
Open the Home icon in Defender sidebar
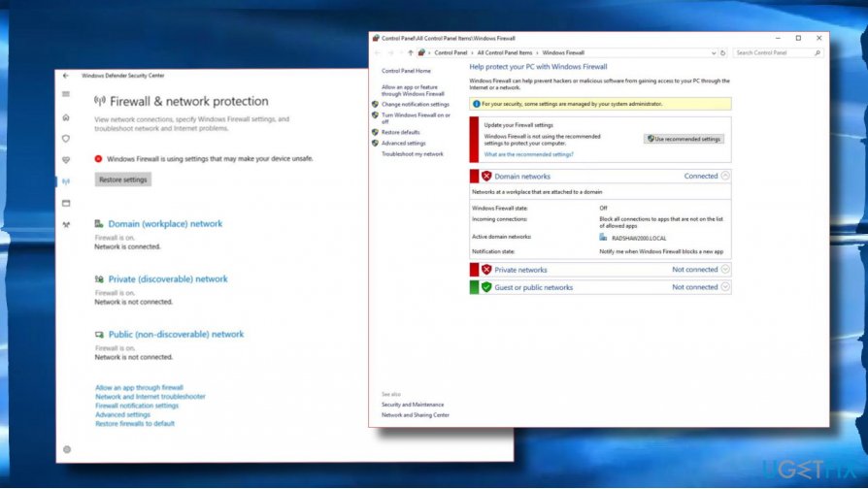[66, 117]
